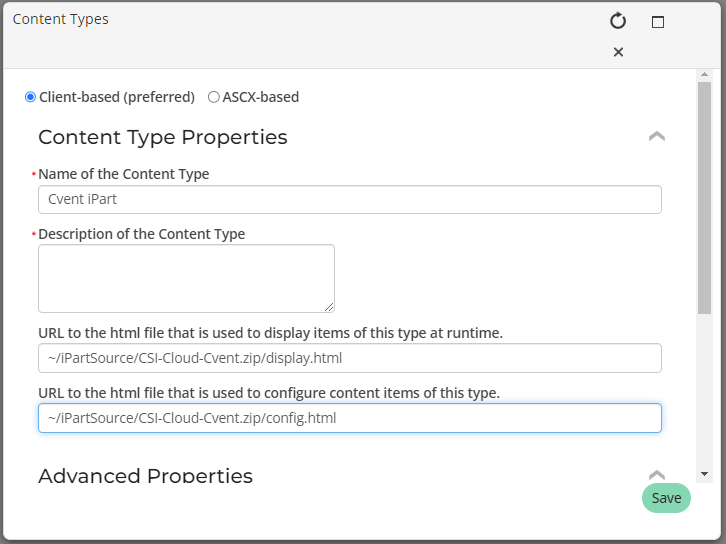Image resolution: width=726 pixels, height=544 pixels.
Task: Collapse the Advanced Properties section chevron
Action: coord(657,475)
